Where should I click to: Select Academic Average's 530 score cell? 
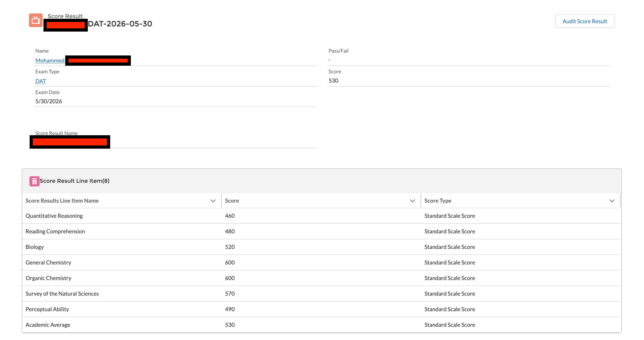click(x=230, y=325)
